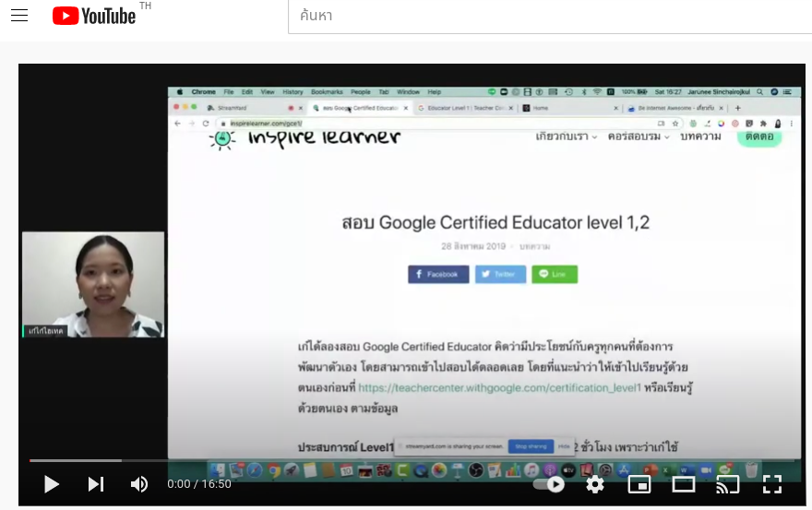Click the Twitter share button in video

pyautogui.click(x=500, y=274)
